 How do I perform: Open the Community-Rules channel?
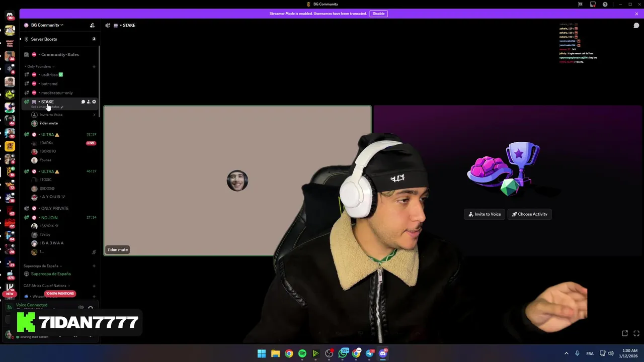point(59,54)
